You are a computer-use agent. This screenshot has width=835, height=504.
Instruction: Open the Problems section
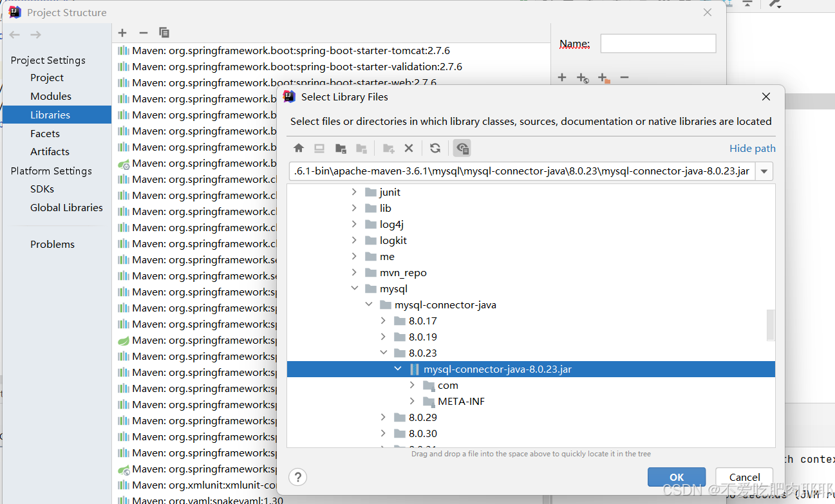[52, 244]
